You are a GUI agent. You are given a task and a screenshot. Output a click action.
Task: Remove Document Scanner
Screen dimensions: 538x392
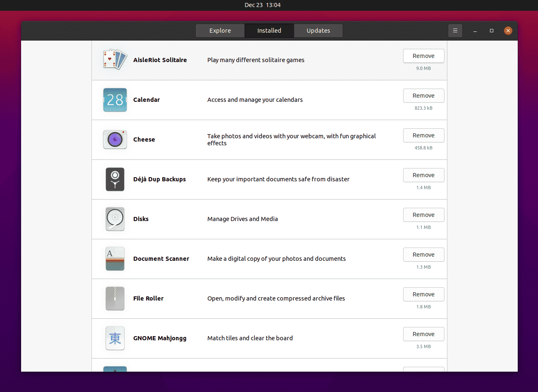424,255
